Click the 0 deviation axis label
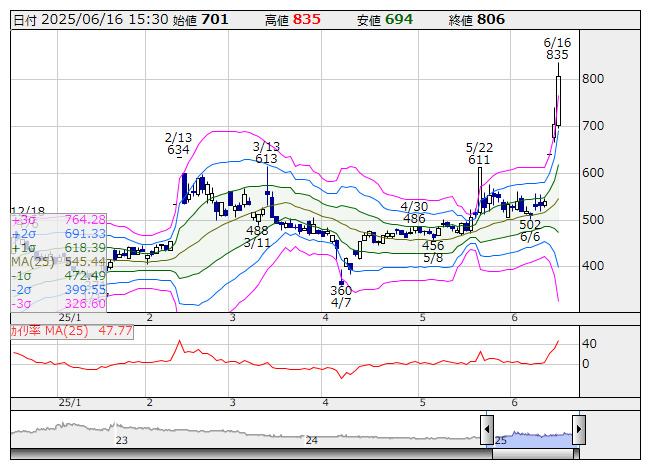 coord(586,364)
